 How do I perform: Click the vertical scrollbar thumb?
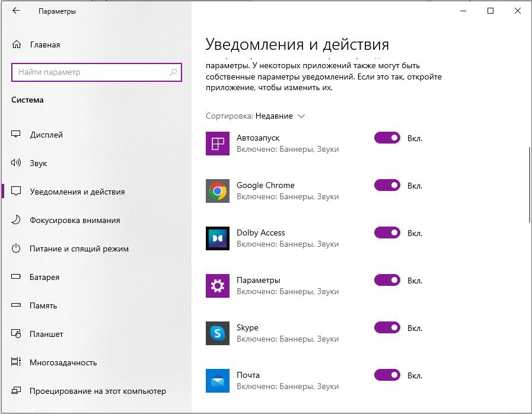(x=530, y=185)
